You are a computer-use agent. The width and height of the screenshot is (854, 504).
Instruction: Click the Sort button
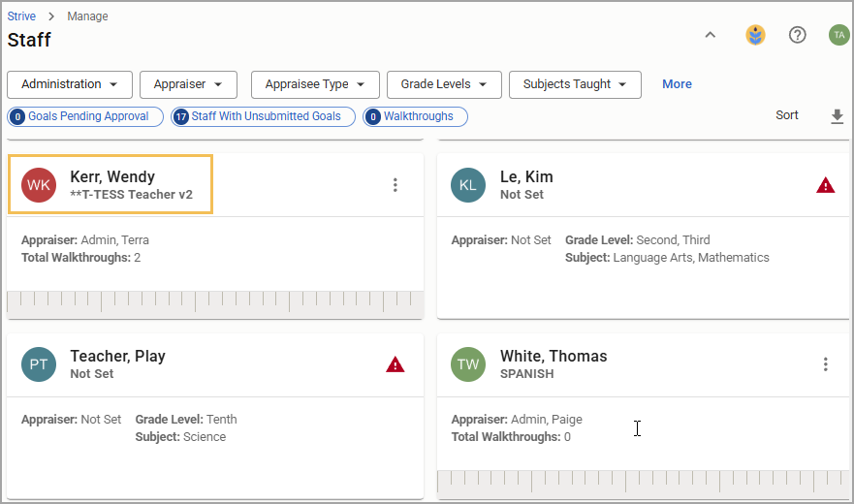(787, 115)
